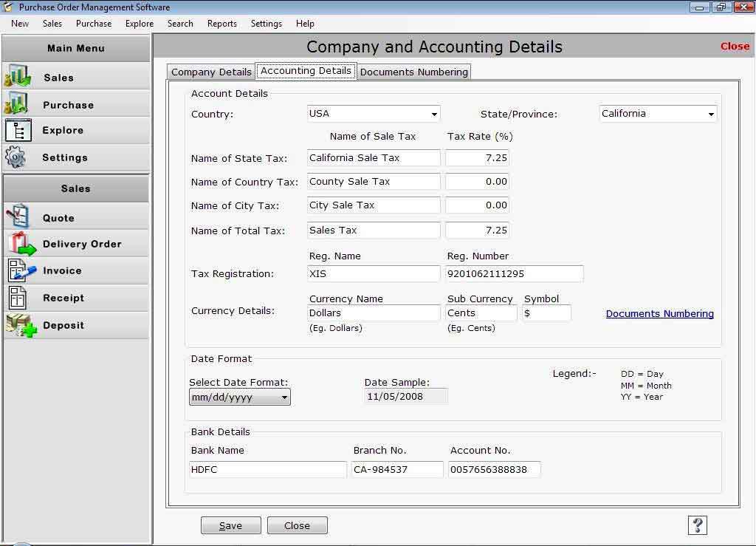
Task: Click the City Tax rate field
Action: pyautogui.click(x=477, y=205)
